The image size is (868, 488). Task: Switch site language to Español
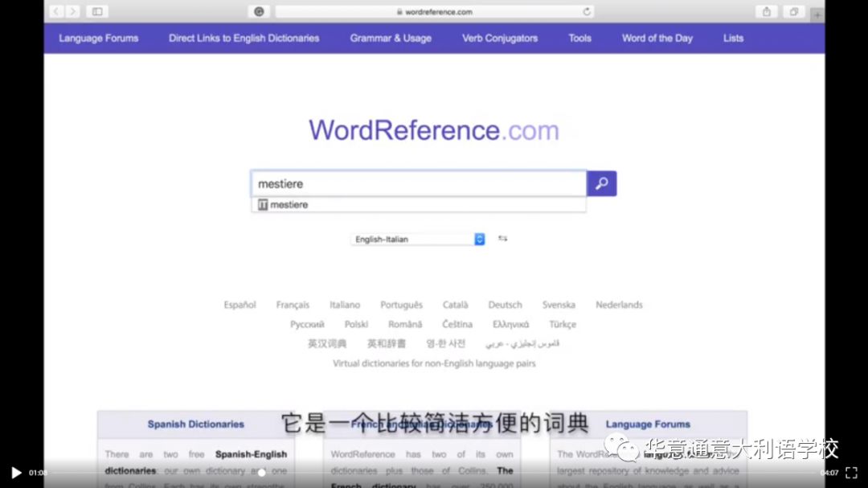click(x=240, y=305)
